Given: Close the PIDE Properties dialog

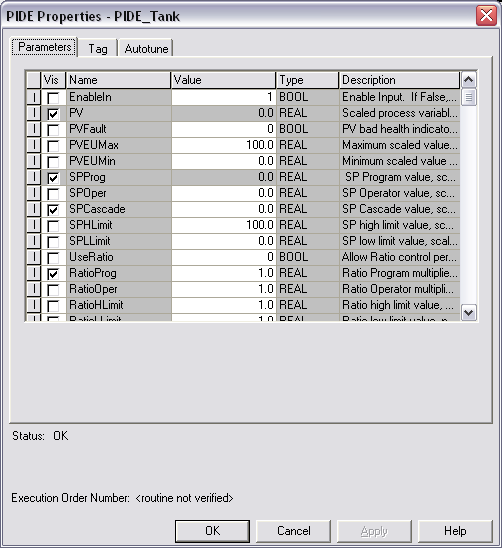Looking at the screenshot, I should 486,15.
